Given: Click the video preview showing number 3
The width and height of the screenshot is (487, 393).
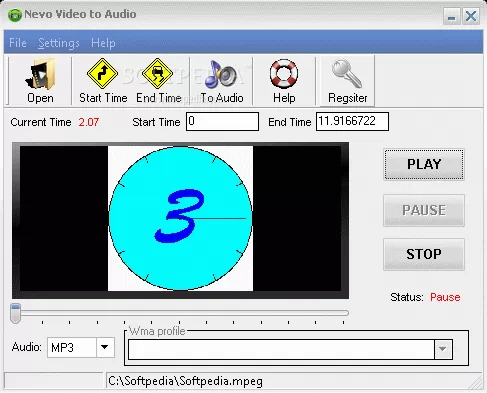Looking at the screenshot, I should 180,218.
